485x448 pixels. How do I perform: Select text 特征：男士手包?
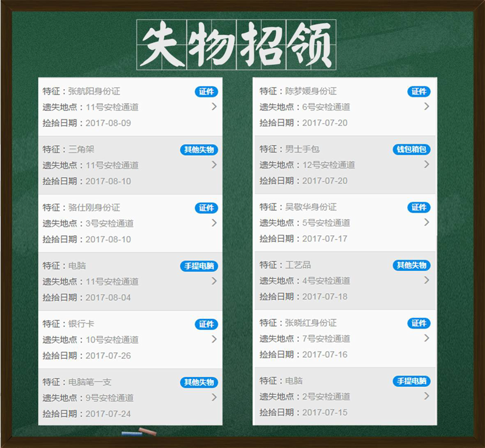click(290, 149)
